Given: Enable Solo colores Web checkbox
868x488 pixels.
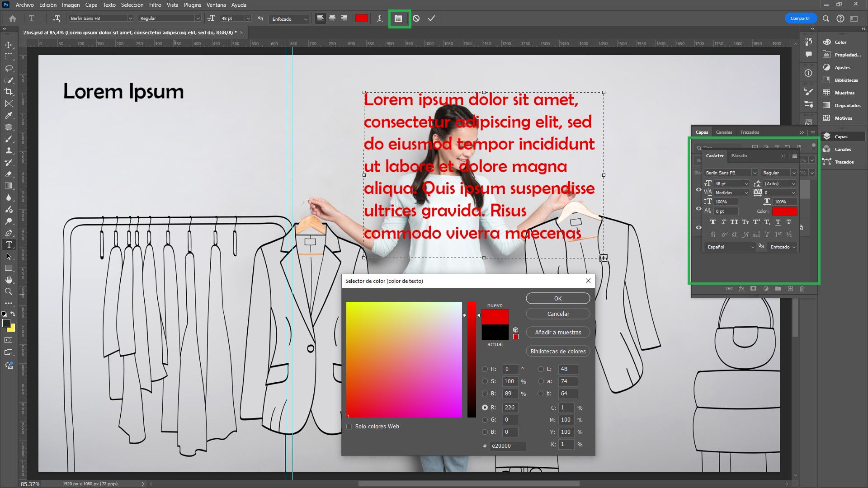Looking at the screenshot, I should (349, 427).
